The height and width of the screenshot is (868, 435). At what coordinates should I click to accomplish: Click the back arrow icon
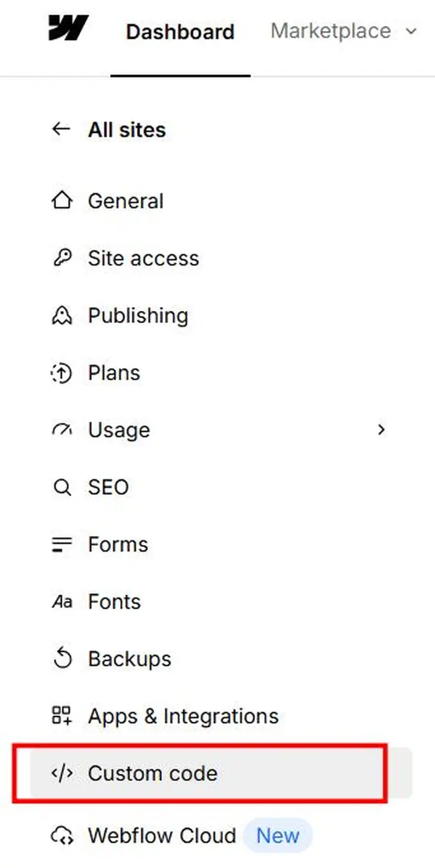(x=61, y=129)
